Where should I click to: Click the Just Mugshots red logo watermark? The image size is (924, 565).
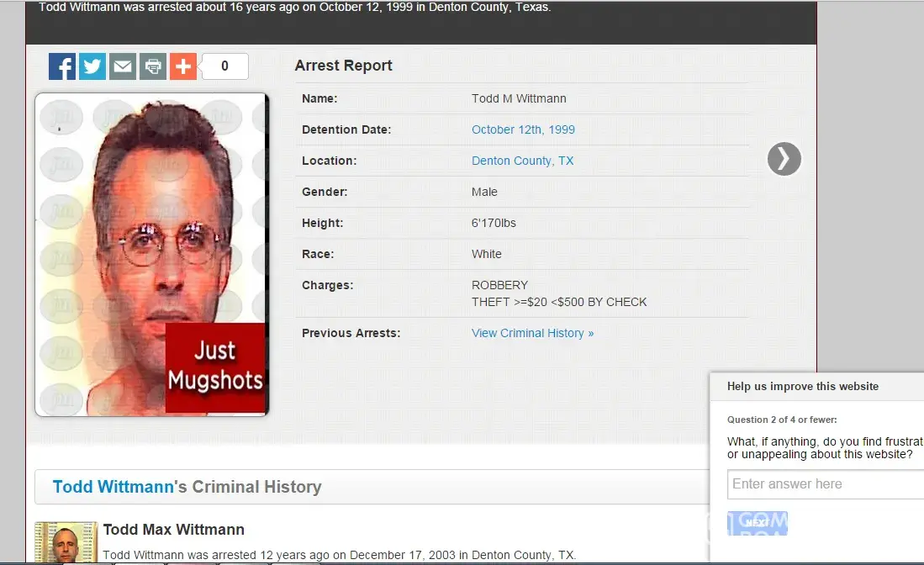point(215,367)
